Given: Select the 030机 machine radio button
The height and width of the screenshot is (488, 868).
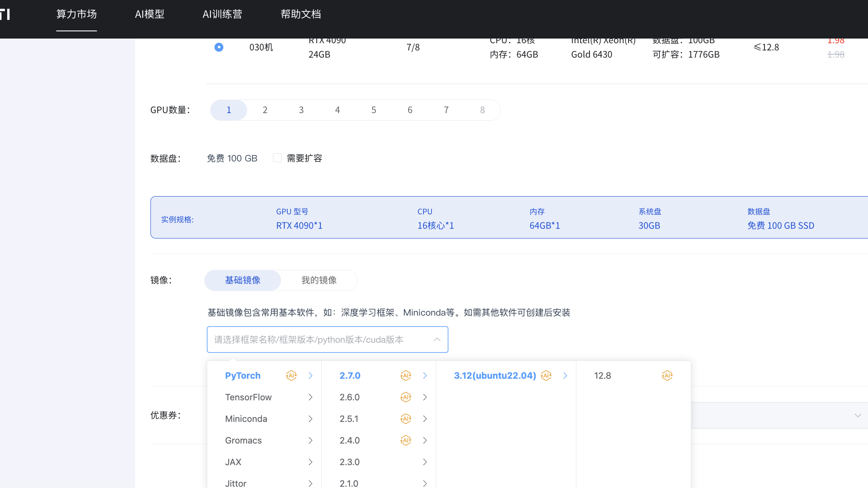Looking at the screenshot, I should pyautogui.click(x=219, y=47).
